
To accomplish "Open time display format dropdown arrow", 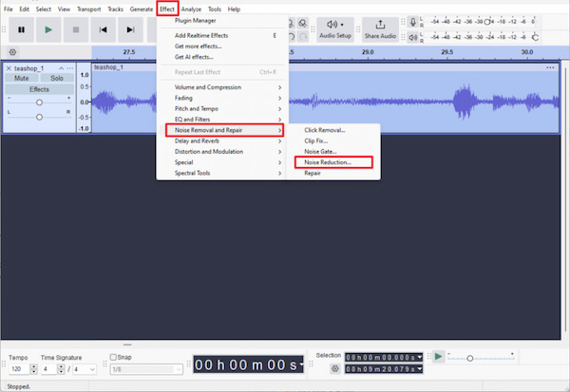I will click(x=301, y=364).
